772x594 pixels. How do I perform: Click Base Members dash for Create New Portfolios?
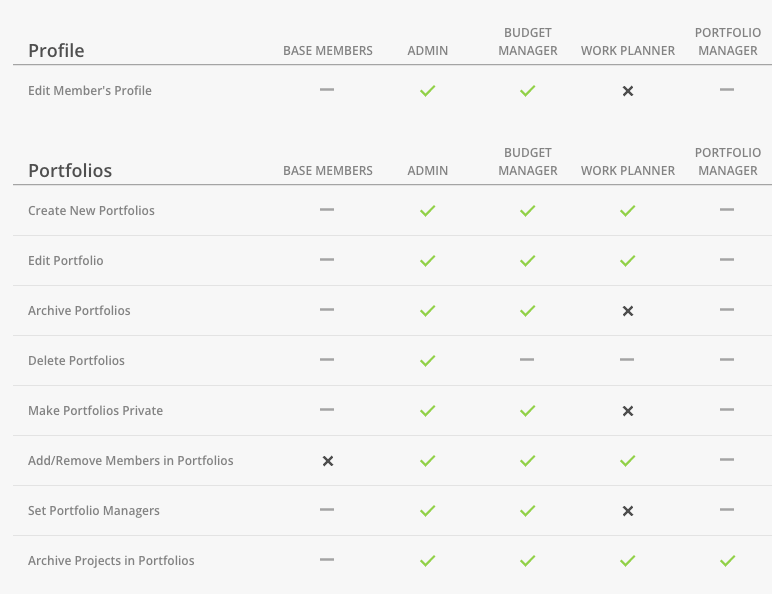click(327, 209)
